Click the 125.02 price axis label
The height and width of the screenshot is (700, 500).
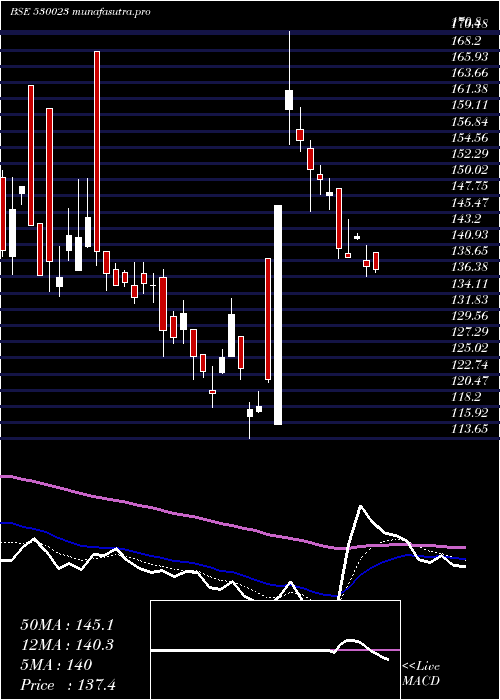470,348
